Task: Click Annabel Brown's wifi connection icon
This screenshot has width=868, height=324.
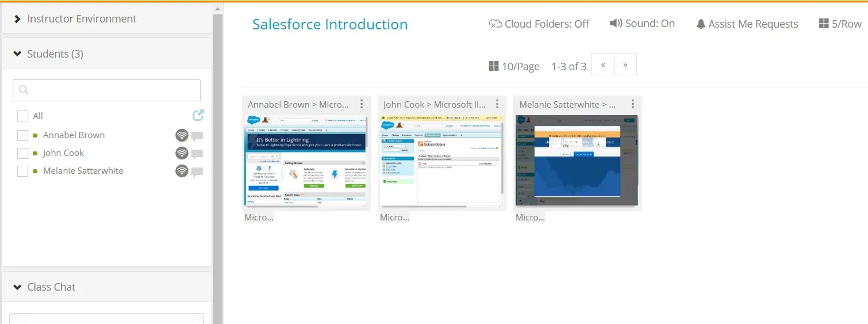Action: coord(182,135)
